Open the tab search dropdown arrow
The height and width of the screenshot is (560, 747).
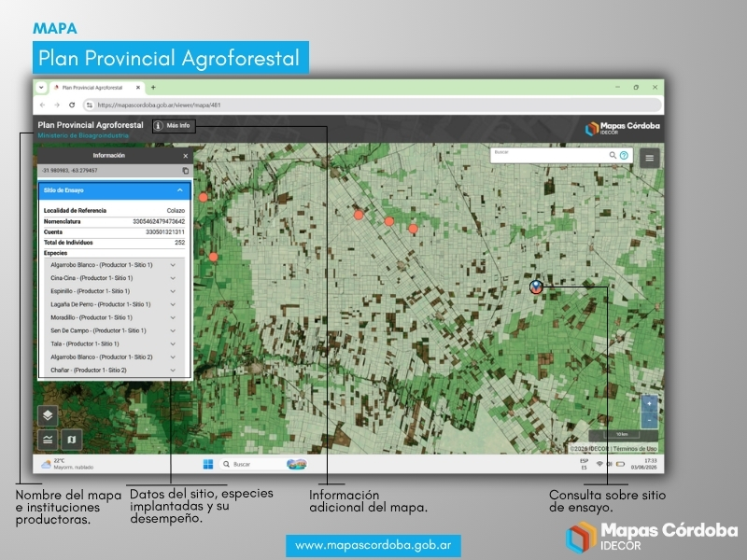pyautogui.click(x=41, y=88)
